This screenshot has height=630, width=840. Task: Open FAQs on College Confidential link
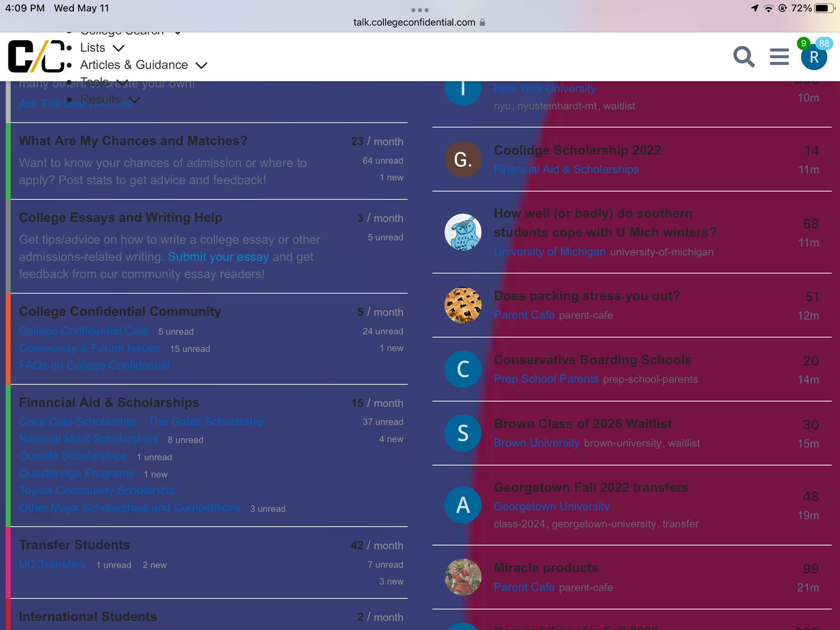(x=94, y=365)
